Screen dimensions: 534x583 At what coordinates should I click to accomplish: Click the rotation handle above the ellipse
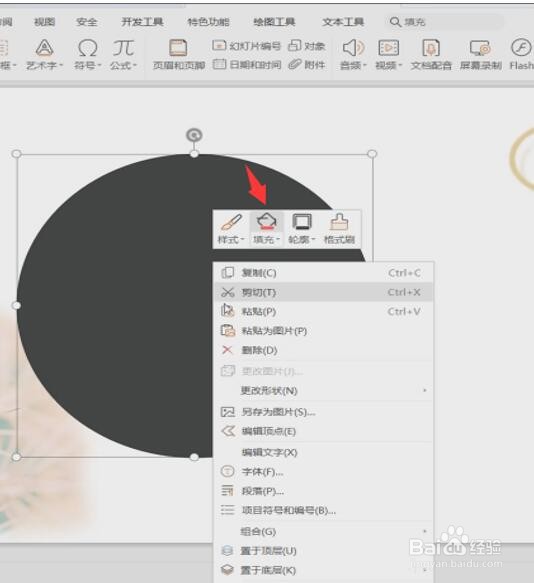pos(194,135)
